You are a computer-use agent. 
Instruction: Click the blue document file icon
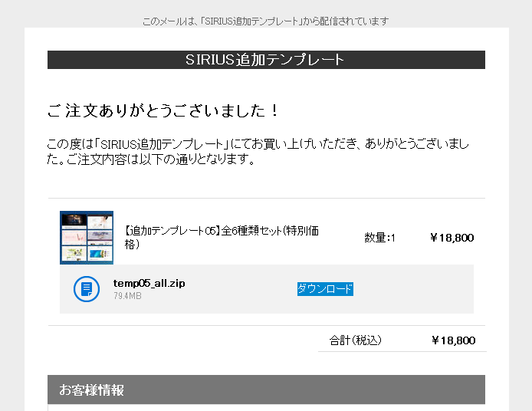(86, 289)
